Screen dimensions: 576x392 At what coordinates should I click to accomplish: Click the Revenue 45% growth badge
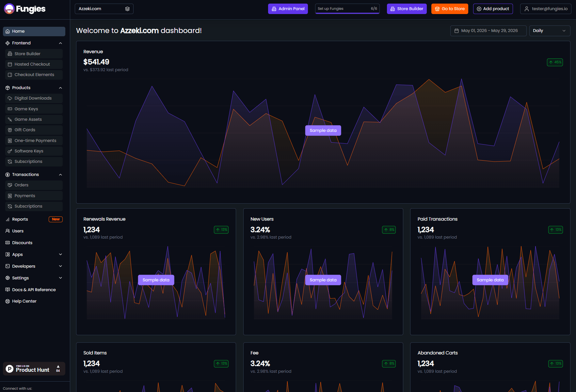(555, 62)
